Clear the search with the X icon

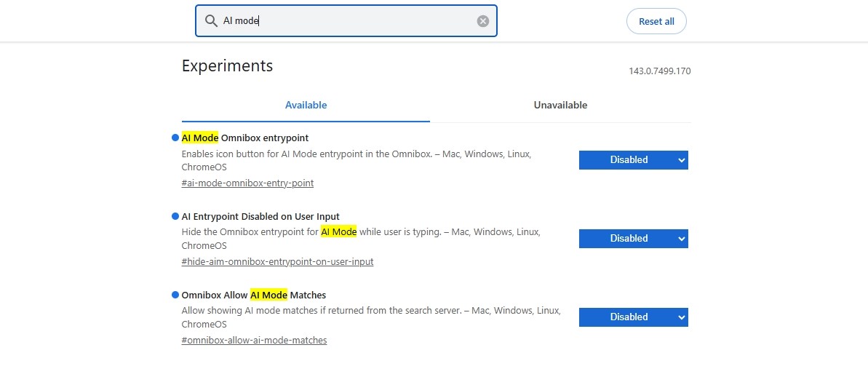coord(483,21)
